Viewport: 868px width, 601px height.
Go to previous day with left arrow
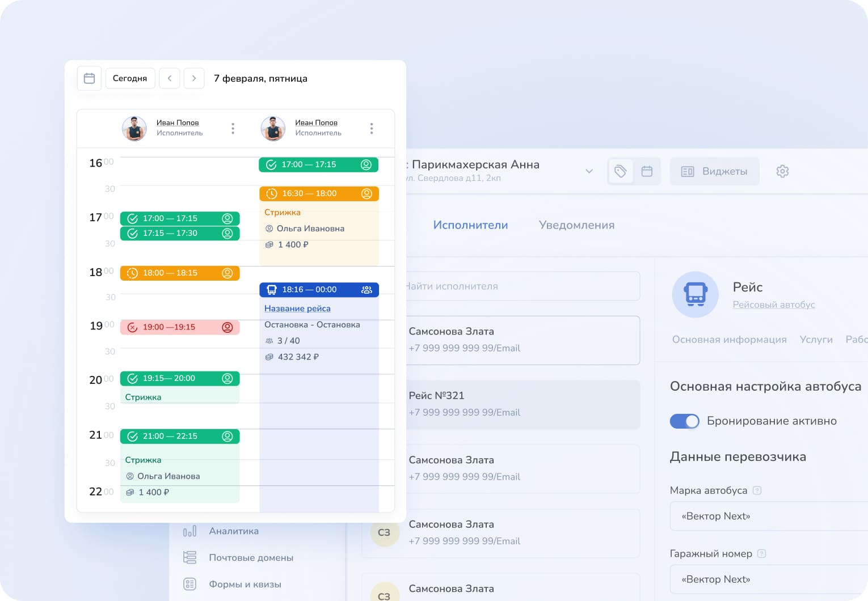(x=170, y=78)
